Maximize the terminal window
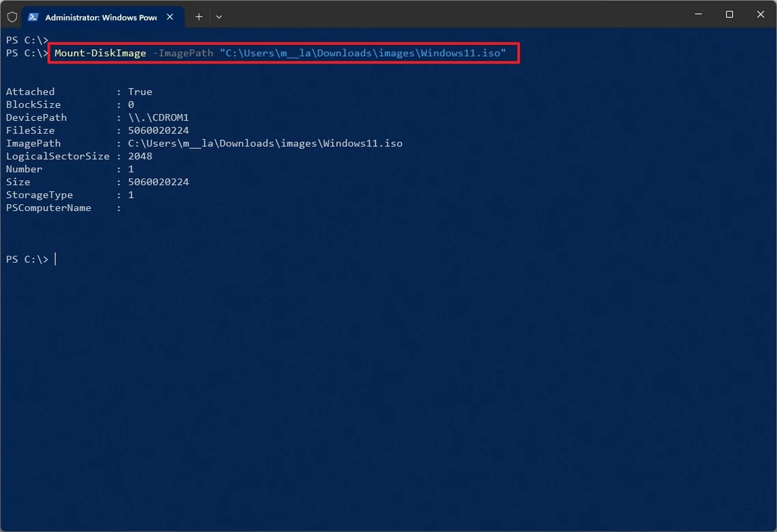The width and height of the screenshot is (777, 532). [729, 14]
